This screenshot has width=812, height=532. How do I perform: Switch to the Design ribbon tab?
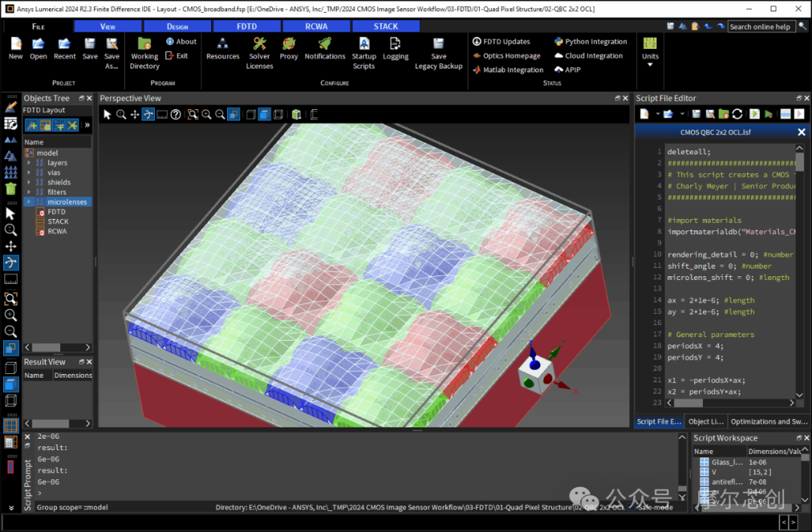click(177, 26)
